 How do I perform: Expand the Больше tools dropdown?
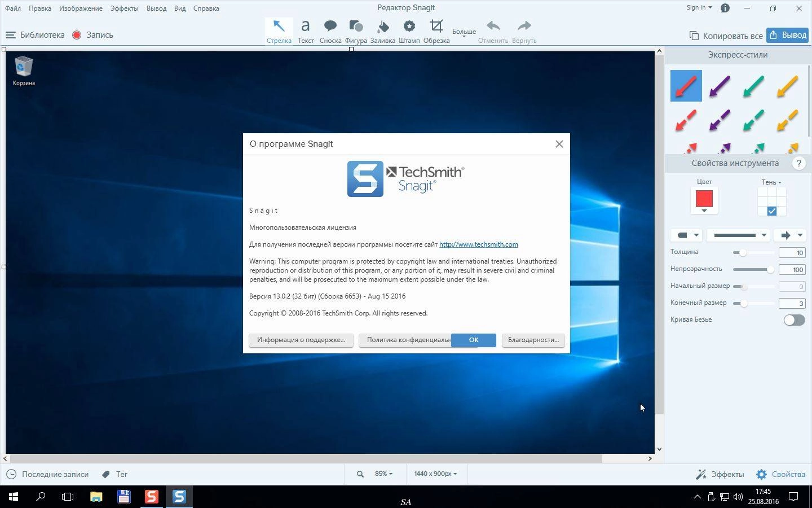pos(464,32)
